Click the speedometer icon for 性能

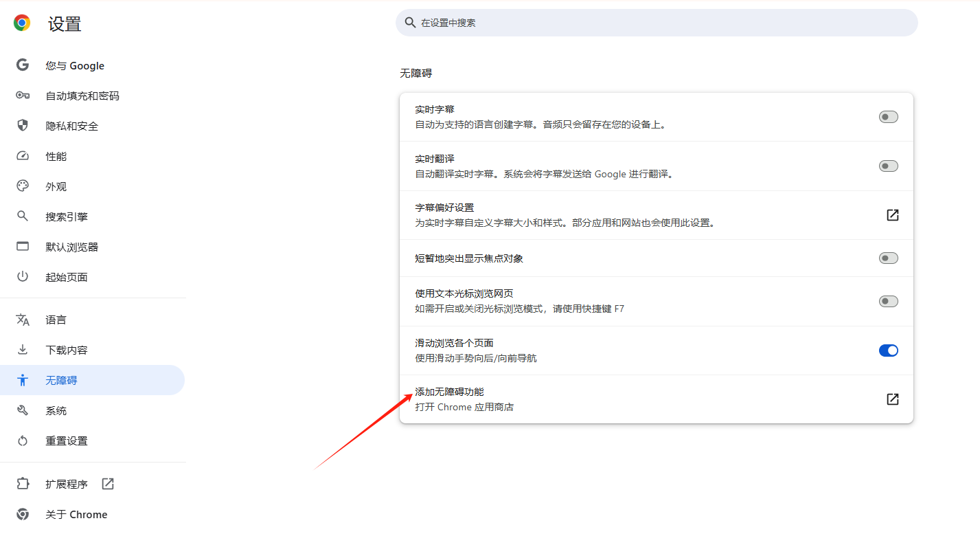23,156
